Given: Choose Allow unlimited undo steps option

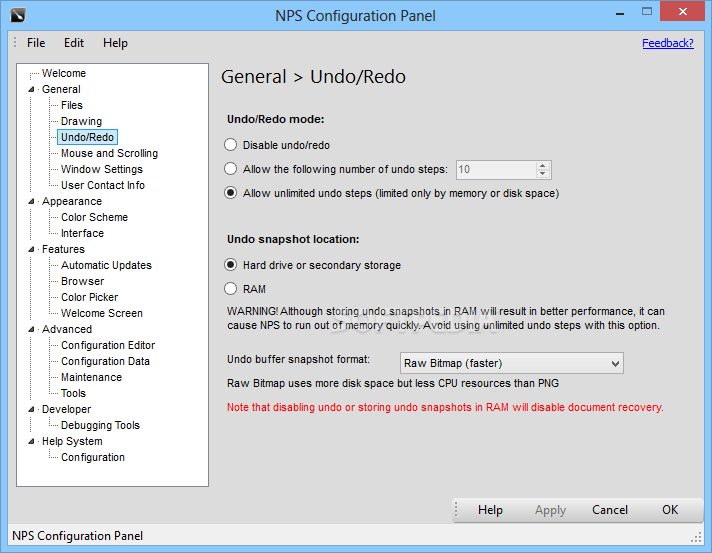Looking at the screenshot, I should [x=231, y=193].
